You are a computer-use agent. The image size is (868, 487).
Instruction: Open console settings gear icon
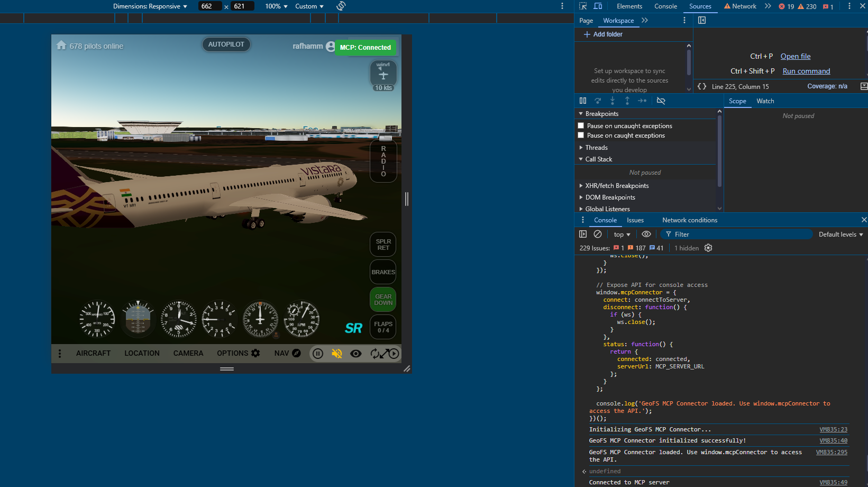(708, 248)
